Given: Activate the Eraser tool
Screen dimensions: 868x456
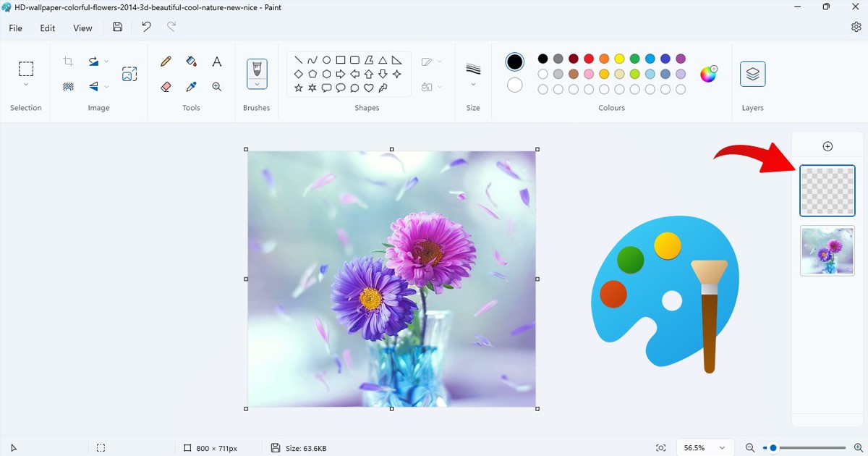Looking at the screenshot, I should pos(166,86).
